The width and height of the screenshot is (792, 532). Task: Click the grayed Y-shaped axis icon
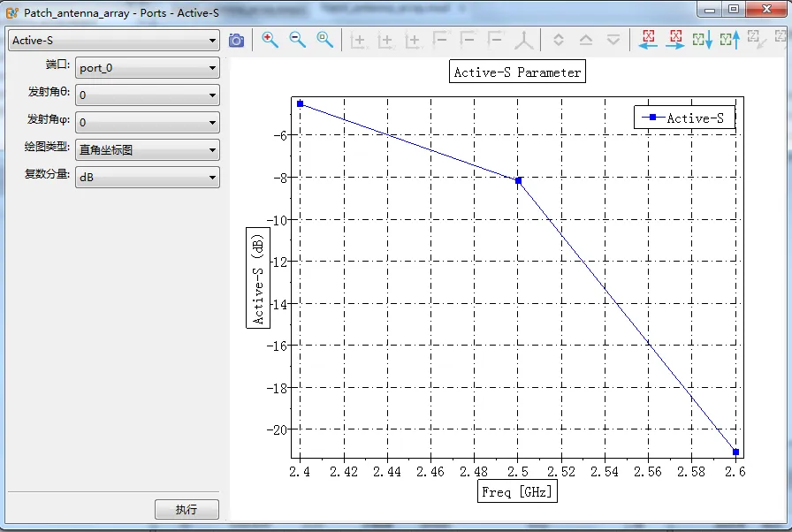tap(524, 41)
